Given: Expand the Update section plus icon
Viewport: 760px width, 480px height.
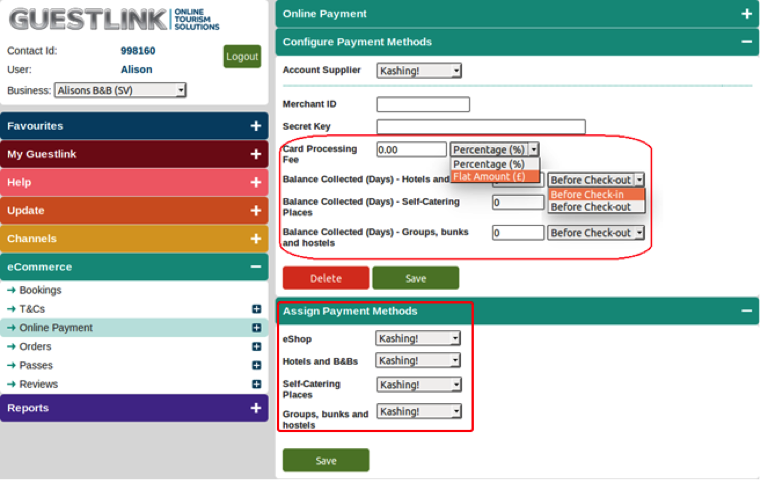Looking at the screenshot, I should 255,210.
